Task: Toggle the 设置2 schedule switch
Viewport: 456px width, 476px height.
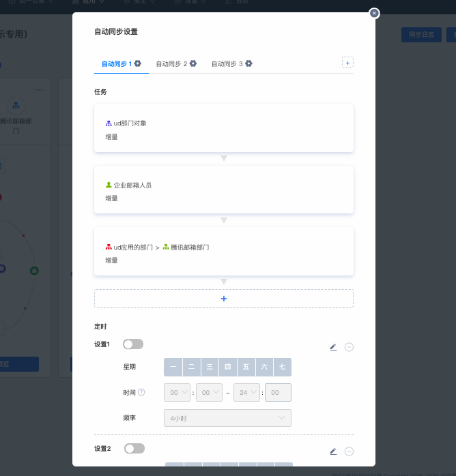Action: tap(134, 448)
